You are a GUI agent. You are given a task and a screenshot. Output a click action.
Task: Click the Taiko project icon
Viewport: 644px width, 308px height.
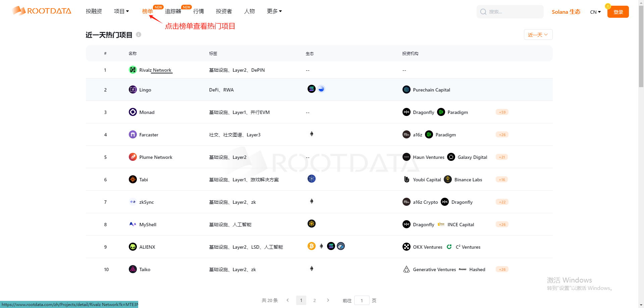click(133, 269)
